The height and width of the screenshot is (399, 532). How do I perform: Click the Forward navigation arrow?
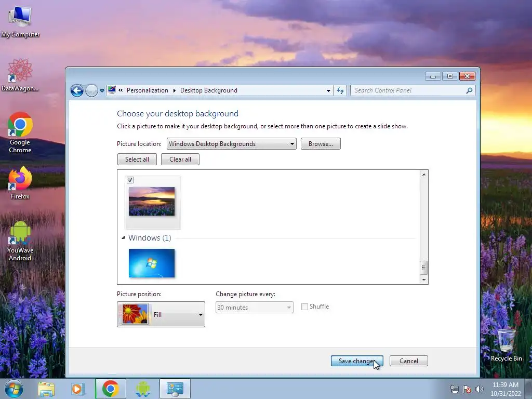(91, 90)
